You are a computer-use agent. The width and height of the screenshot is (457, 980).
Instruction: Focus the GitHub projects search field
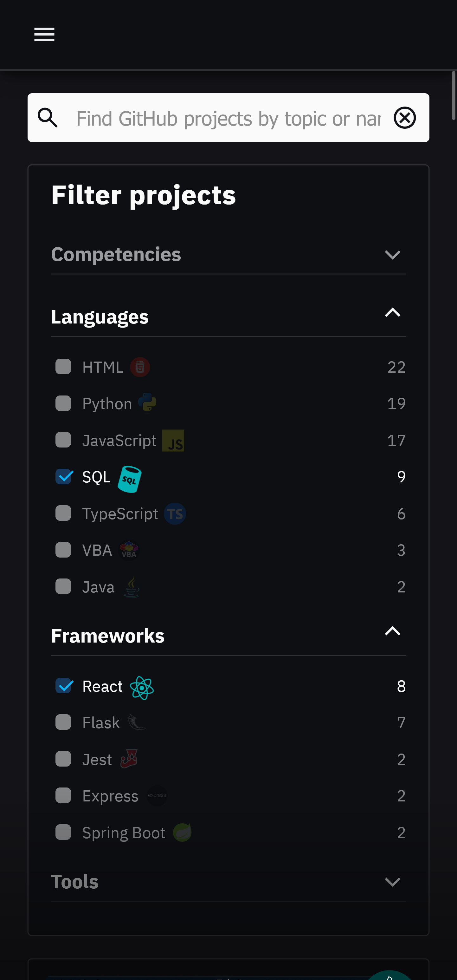(x=228, y=118)
